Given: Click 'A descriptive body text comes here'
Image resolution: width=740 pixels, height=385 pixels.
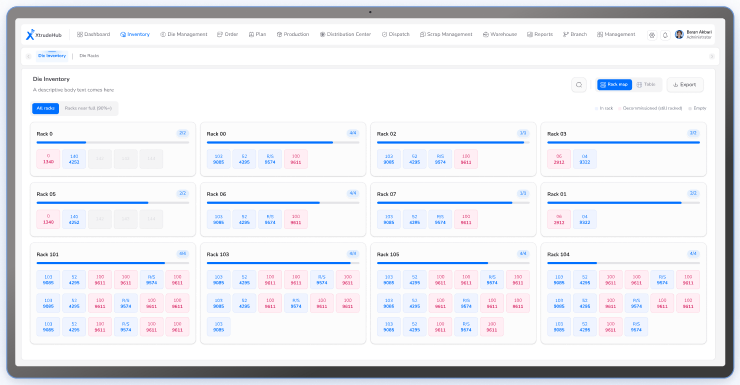Looking at the screenshot, I should [73, 90].
